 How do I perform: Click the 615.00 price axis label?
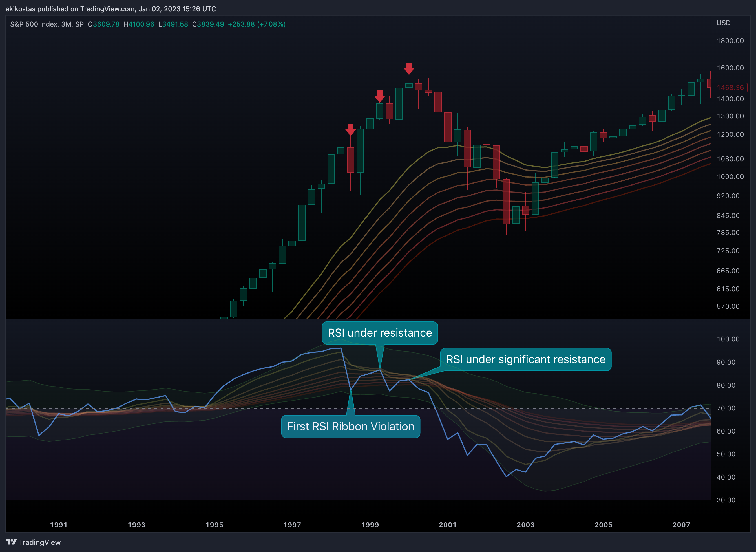click(x=728, y=289)
